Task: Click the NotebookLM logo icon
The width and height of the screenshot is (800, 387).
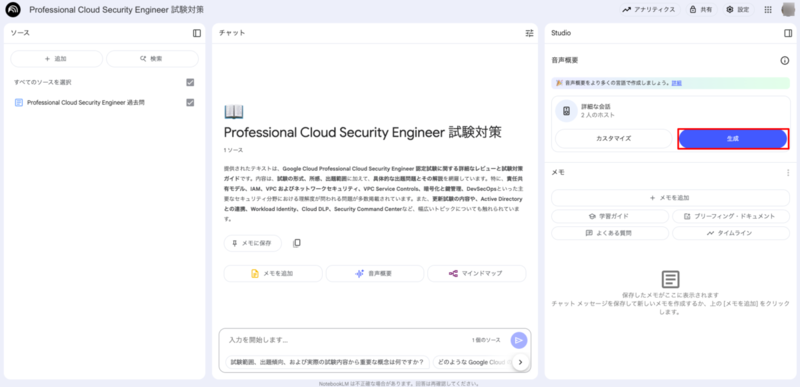Action: pyautogui.click(x=13, y=10)
